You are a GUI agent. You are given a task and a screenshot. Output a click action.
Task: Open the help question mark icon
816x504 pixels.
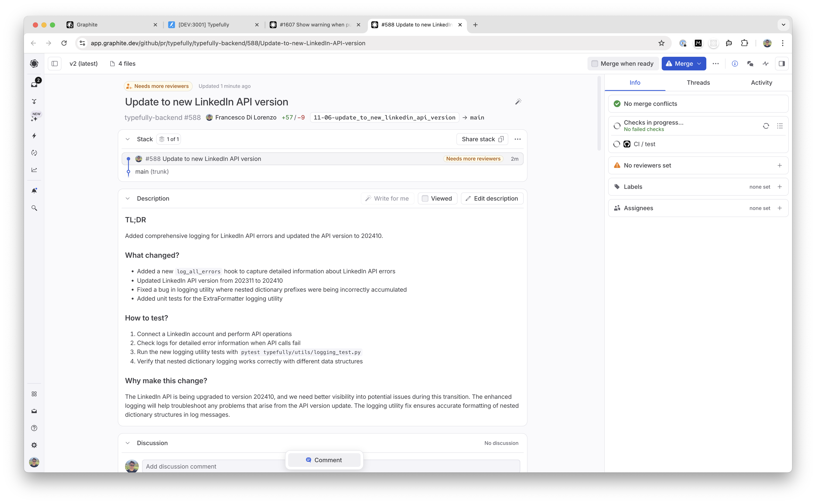click(x=34, y=428)
